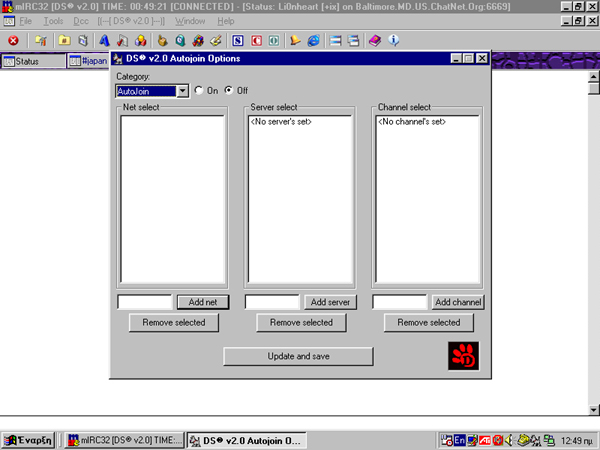This screenshot has height=450, width=600.
Task: Click the server name input field
Action: (x=272, y=302)
